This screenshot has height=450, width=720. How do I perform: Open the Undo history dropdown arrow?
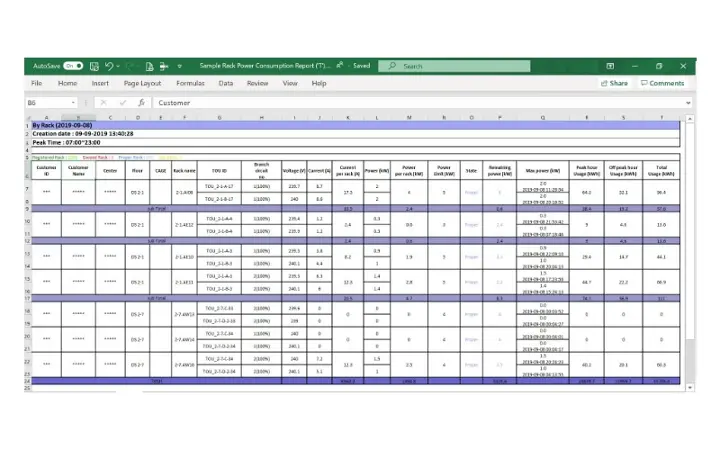119,66
